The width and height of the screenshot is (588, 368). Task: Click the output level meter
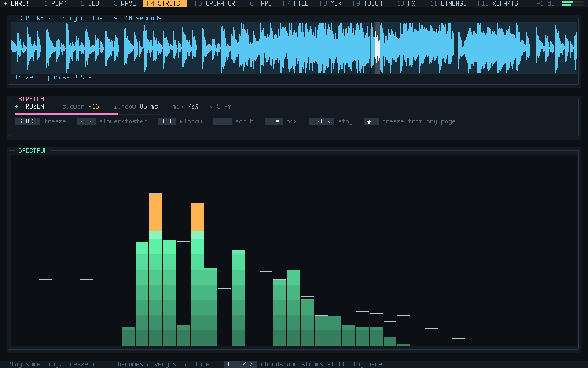click(x=573, y=3)
